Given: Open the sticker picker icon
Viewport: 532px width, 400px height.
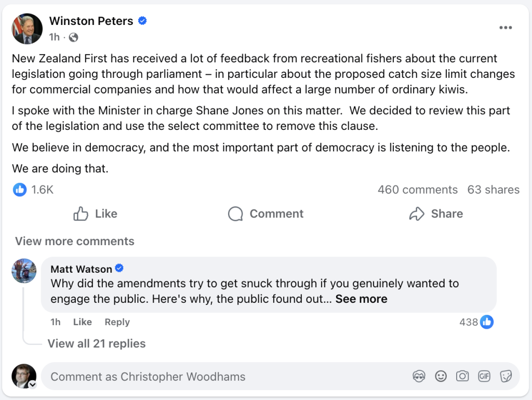Looking at the screenshot, I should pyautogui.click(x=506, y=377).
